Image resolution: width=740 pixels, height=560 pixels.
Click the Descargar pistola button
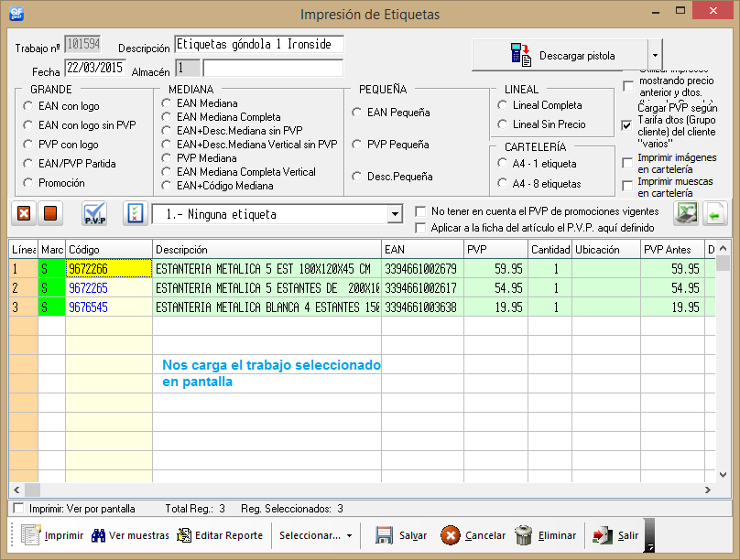(560, 55)
